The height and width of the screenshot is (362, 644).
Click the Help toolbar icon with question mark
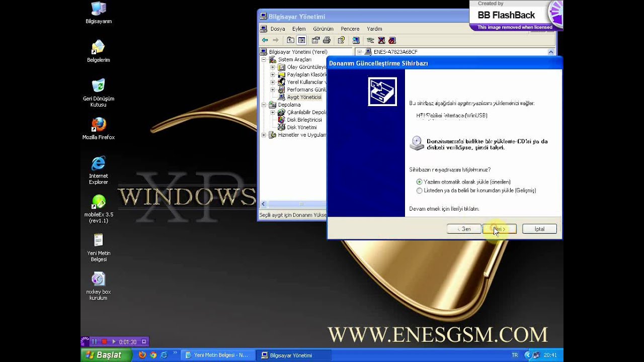(x=341, y=40)
